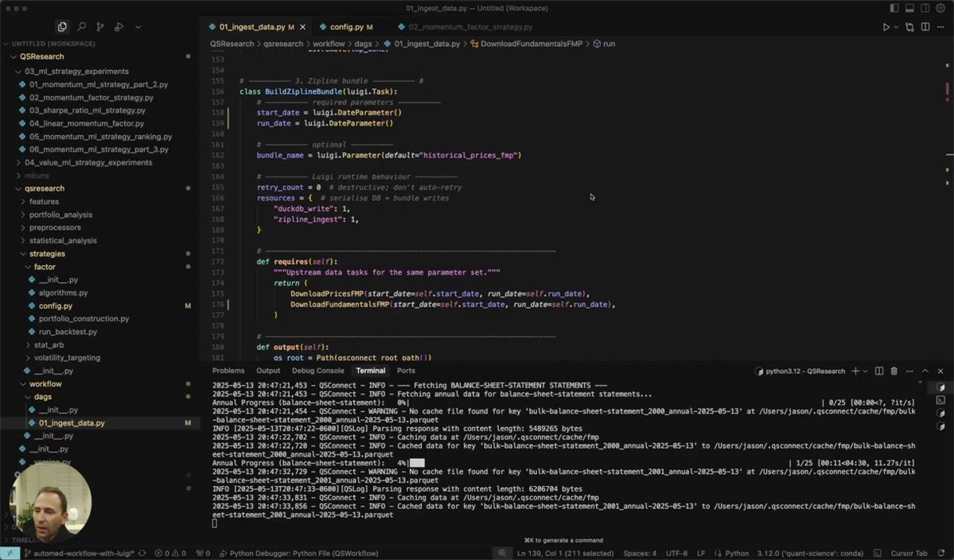
Task: Split the terminal pane
Action: pos(879,371)
